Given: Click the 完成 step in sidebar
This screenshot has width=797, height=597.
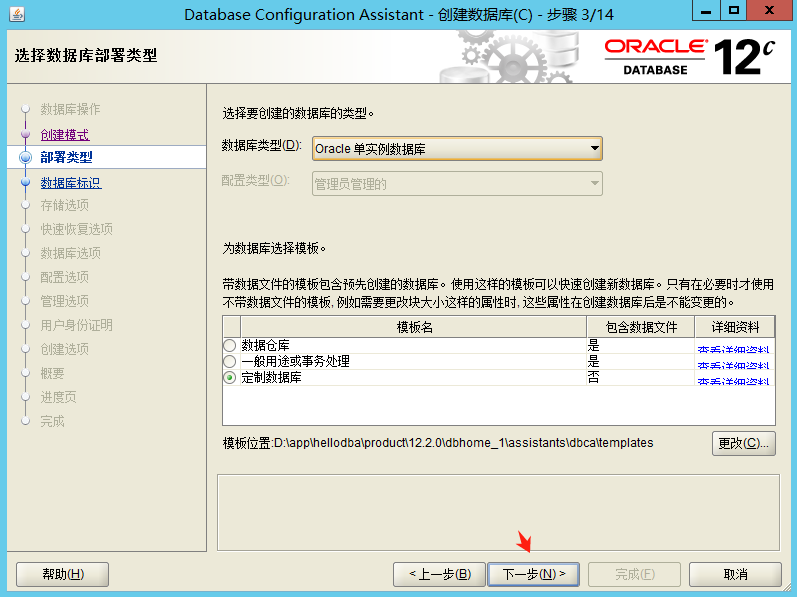Looking at the screenshot, I should point(52,421).
